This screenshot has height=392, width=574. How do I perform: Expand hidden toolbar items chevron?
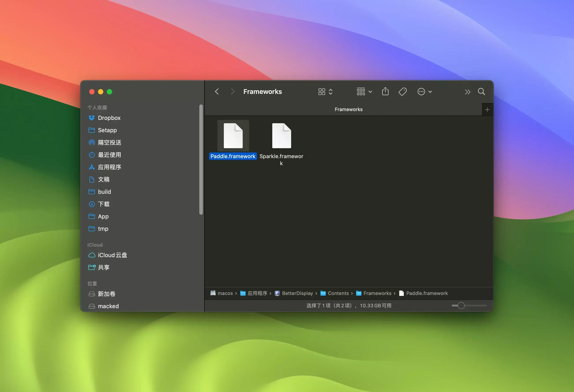click(467, 92)
